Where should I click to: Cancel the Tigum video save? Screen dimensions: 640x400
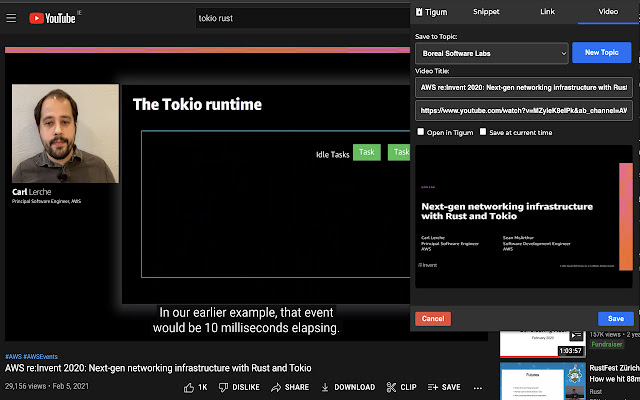(433, 319)
